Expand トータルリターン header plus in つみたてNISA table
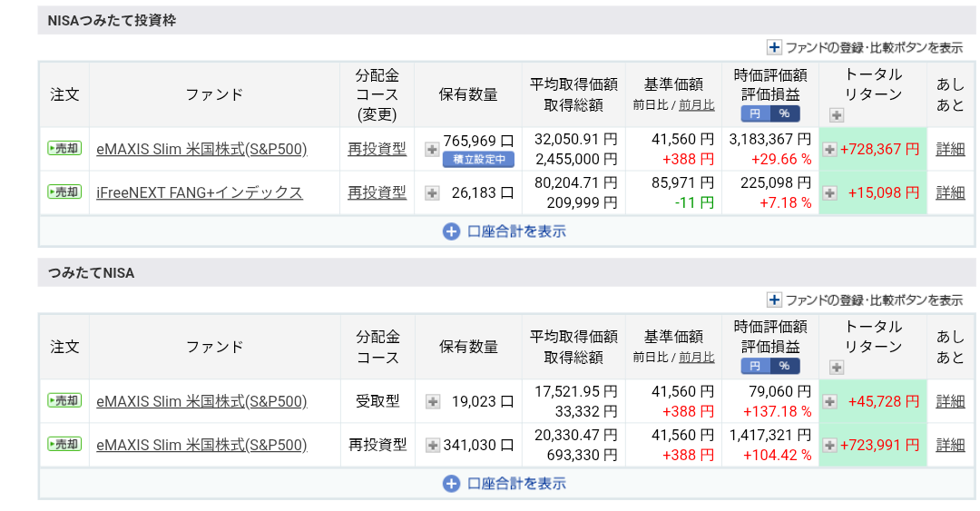This screenshot has width=980, height=511. 837,368
